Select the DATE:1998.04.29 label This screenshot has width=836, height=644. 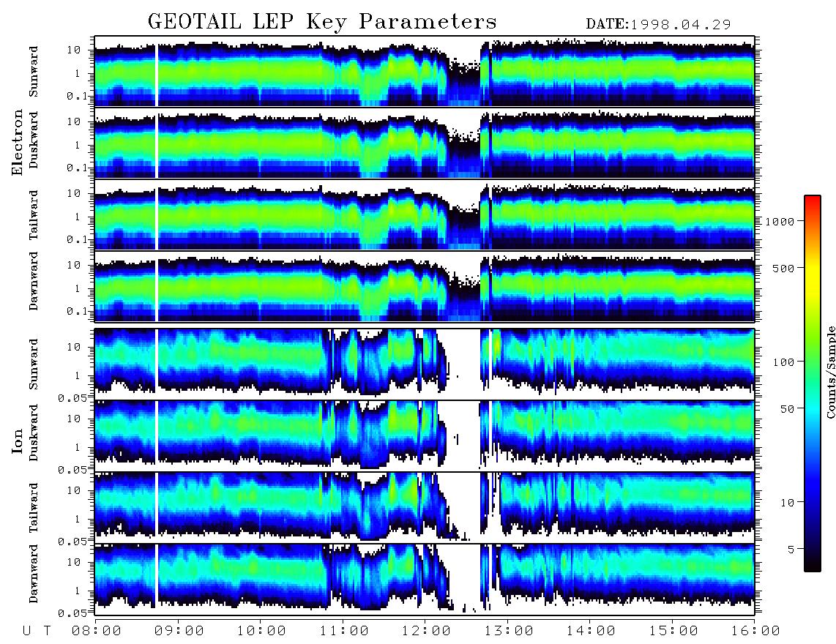click(x=658, y=25)
